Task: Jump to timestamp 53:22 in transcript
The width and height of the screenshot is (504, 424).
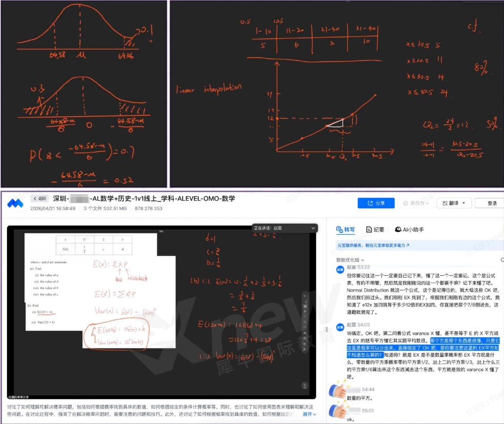Action: pyautogui.click(x=363, y=267)
